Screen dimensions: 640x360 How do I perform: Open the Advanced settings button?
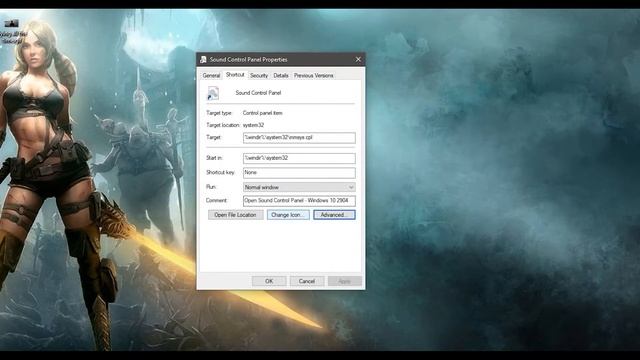(x=334, y=215)
